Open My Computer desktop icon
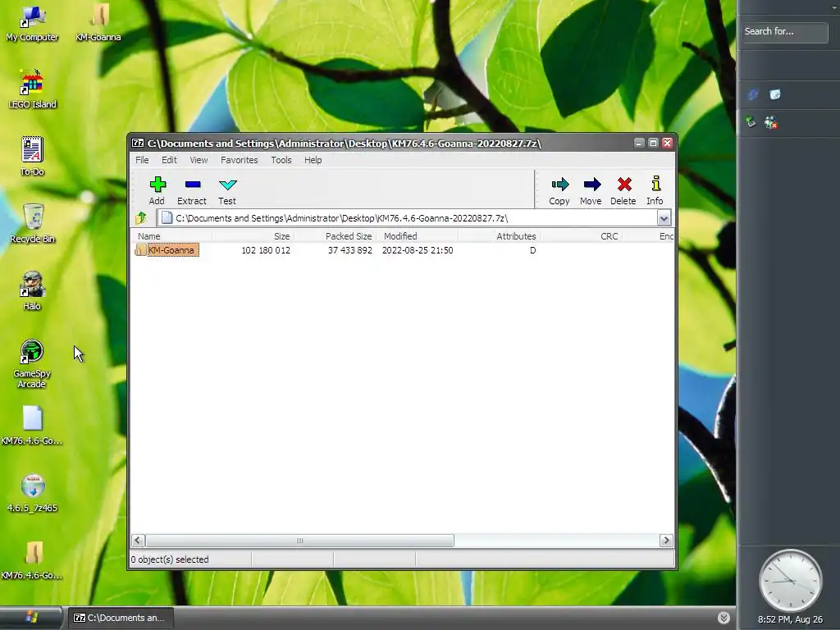 [x=32, y=17]
